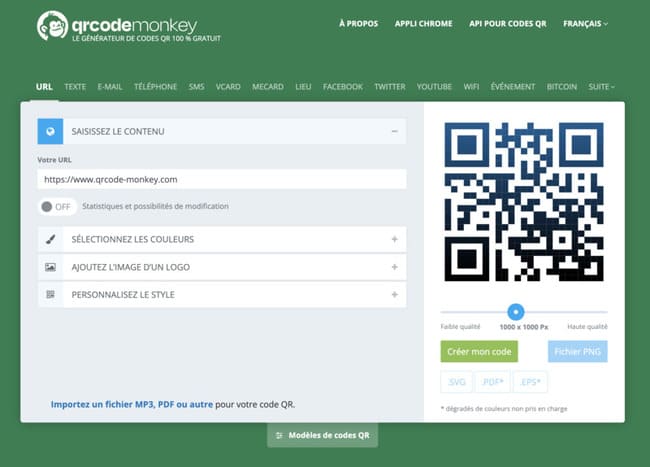This screenshot has width=650, height=467.
Task: Click the Votre URL input field
Action: tap(222, 179)
